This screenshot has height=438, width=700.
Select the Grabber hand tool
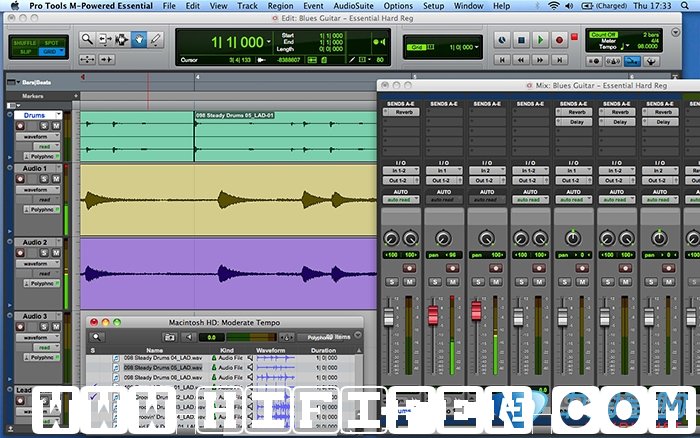(x=138, y=40)
